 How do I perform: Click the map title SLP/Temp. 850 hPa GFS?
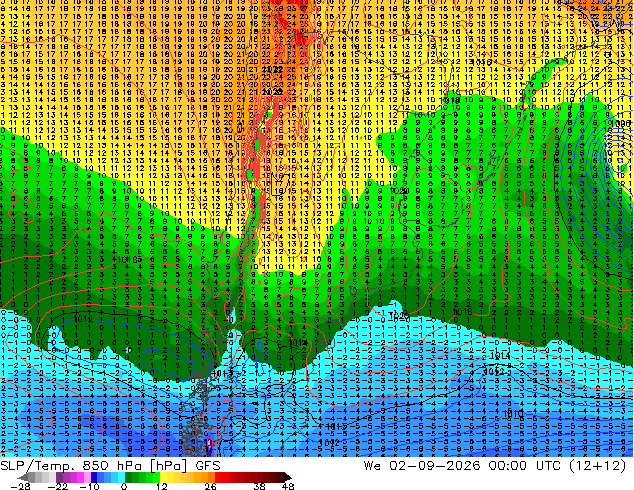point(110,466)
